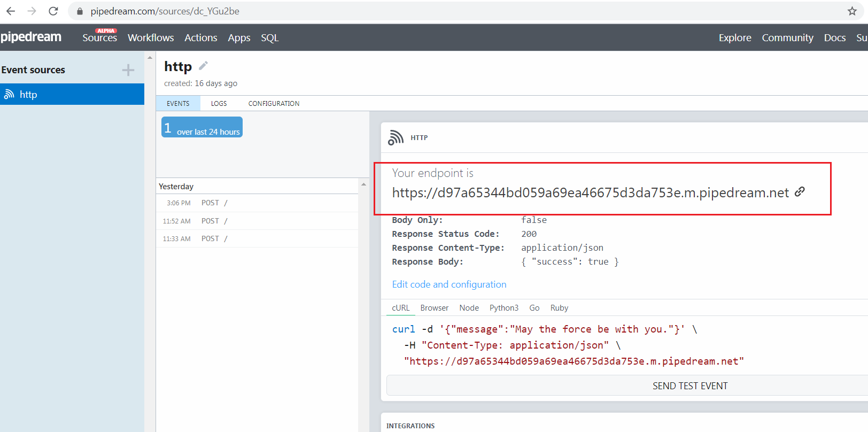Add a new event source with the plus icon
This screenshot has height=432, width=868.
(x=128, y=70)
